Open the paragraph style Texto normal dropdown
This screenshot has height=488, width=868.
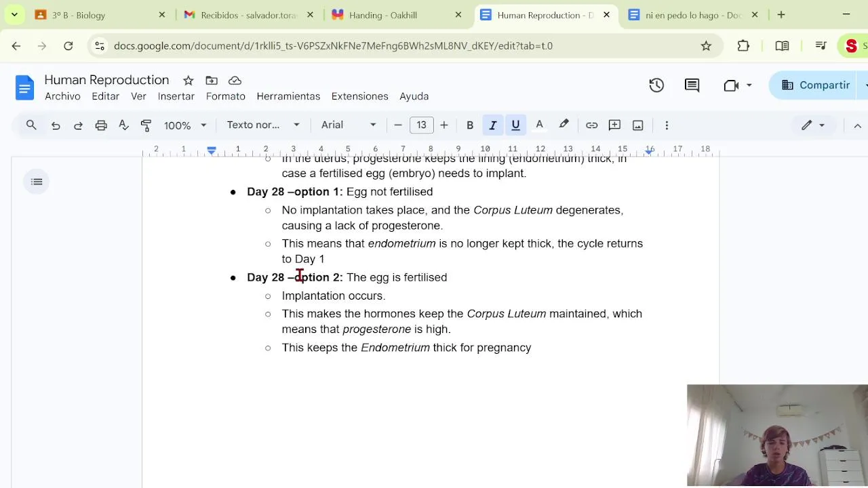263,125
